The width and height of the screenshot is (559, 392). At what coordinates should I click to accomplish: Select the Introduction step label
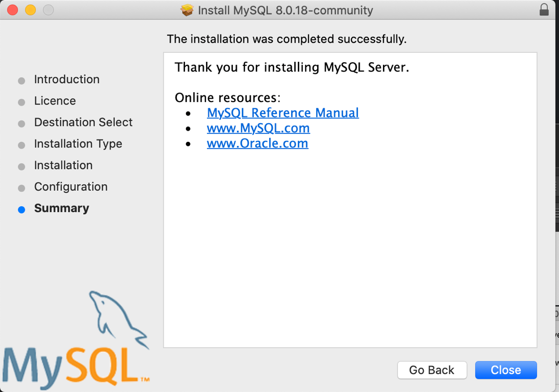67,79
